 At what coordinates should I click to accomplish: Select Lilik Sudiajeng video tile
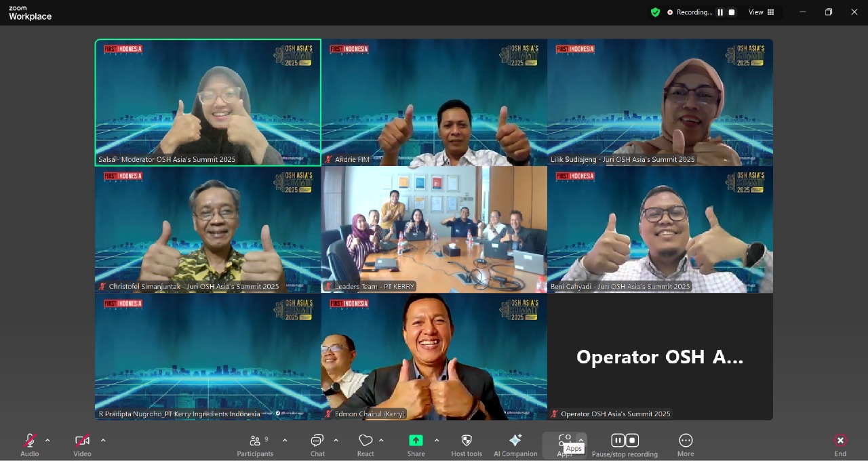[660, 102]
